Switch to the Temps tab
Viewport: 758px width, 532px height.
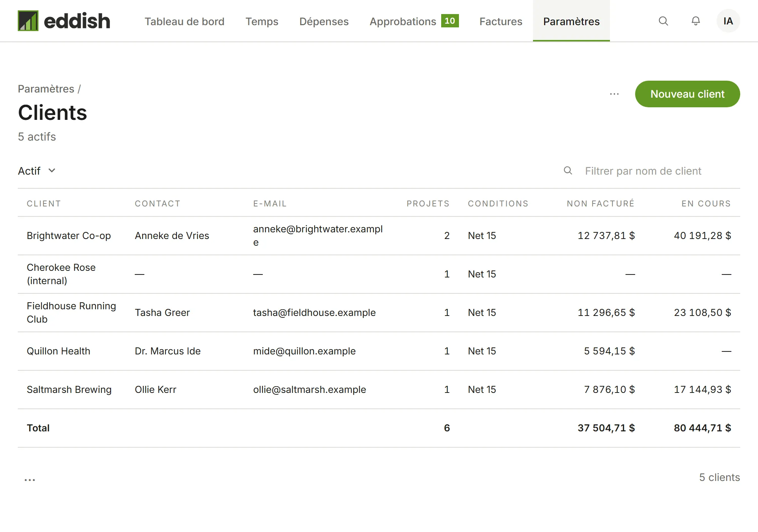click(262, 21)
